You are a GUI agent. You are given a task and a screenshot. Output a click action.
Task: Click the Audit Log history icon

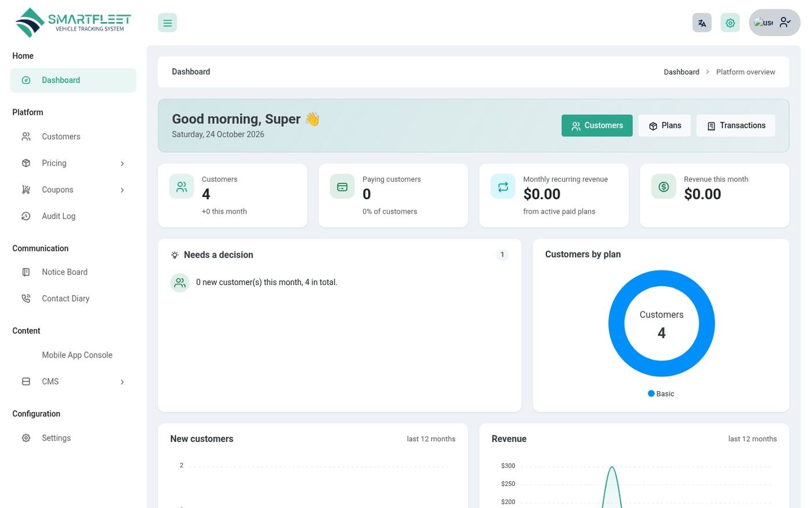coord(26,216)
